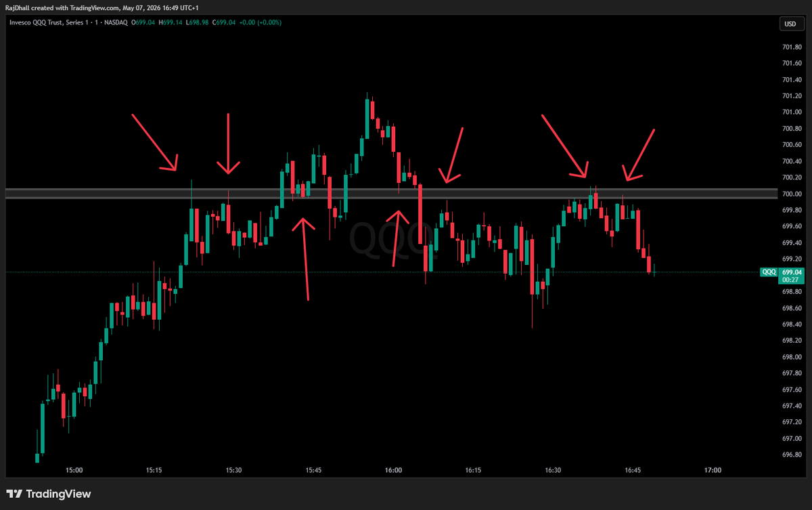Click the 697.60 price axis label
This screenshot has height=510, width=812.
point(792,389)
